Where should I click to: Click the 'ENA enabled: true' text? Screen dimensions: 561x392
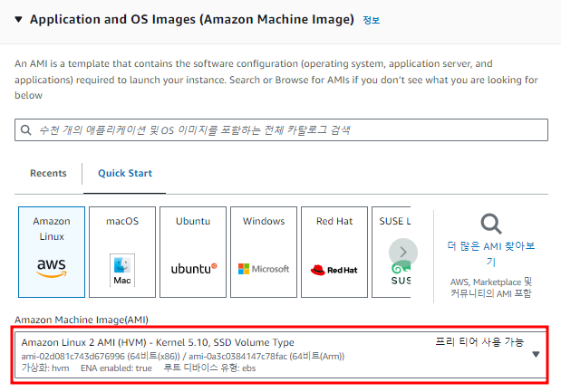(x=116, y=368)
